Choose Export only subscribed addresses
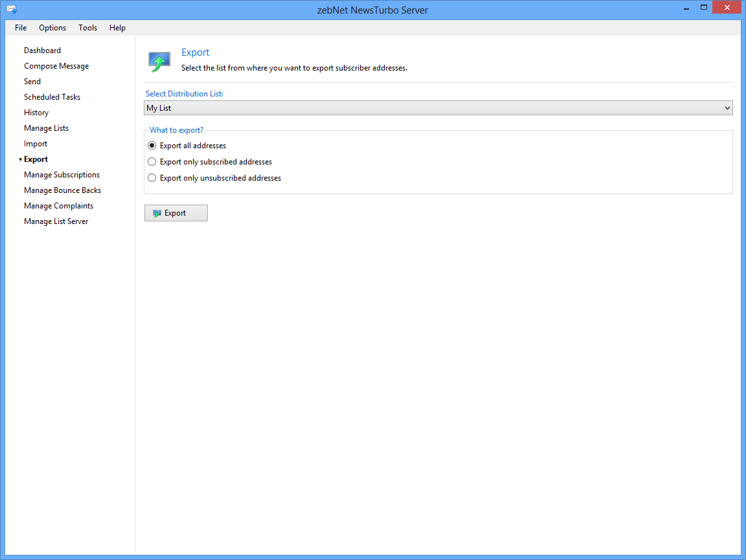746x560 pixels. [152, 162]
